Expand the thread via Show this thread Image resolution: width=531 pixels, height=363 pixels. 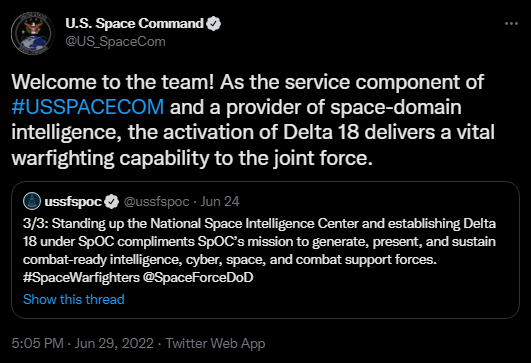[x=74, y=299]
